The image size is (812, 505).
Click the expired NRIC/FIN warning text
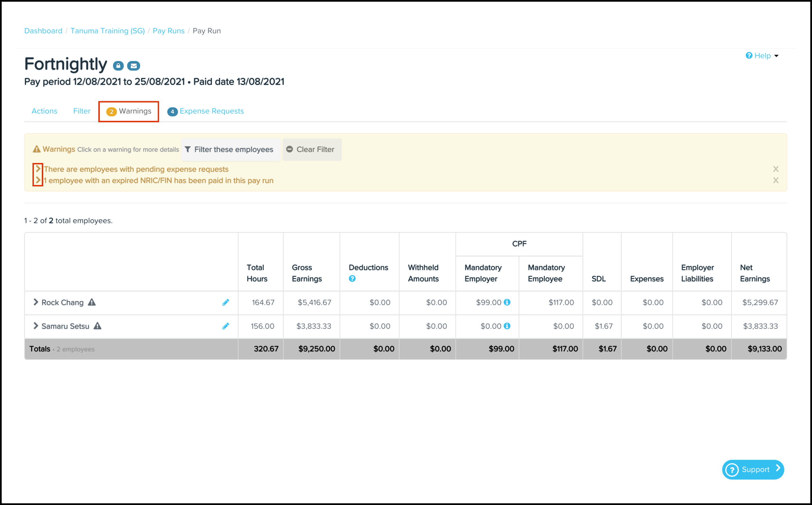click(x=159, y=181)
